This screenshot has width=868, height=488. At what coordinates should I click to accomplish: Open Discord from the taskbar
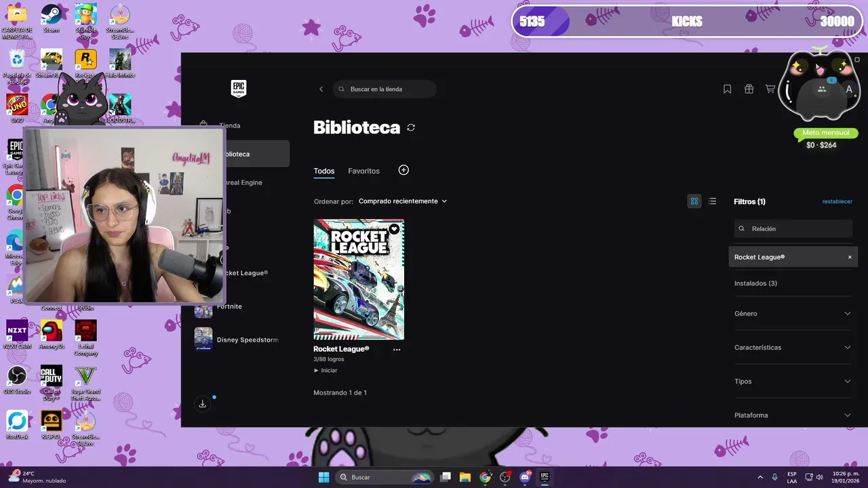(x=525, y=477)
